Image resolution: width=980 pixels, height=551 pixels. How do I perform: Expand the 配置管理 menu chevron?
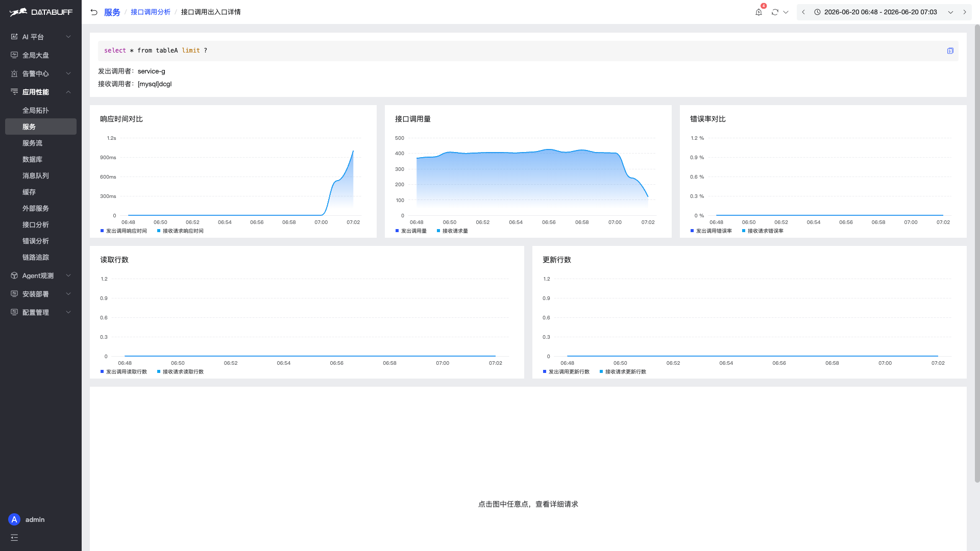point(68,312)
